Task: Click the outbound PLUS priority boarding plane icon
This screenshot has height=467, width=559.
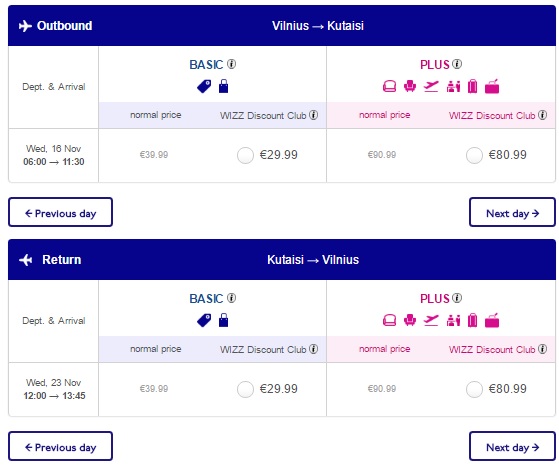Action: point(431,86)
